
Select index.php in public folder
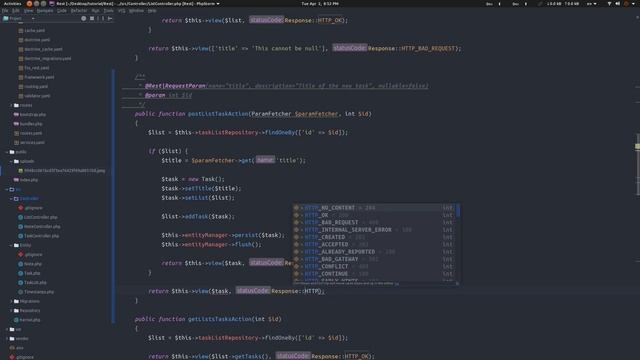[26, 180]
